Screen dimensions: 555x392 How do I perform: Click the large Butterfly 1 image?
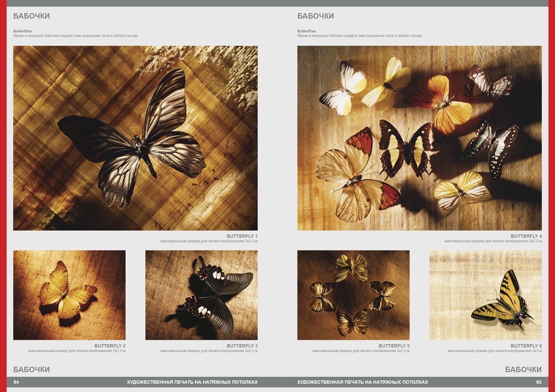tap(135, 138)
